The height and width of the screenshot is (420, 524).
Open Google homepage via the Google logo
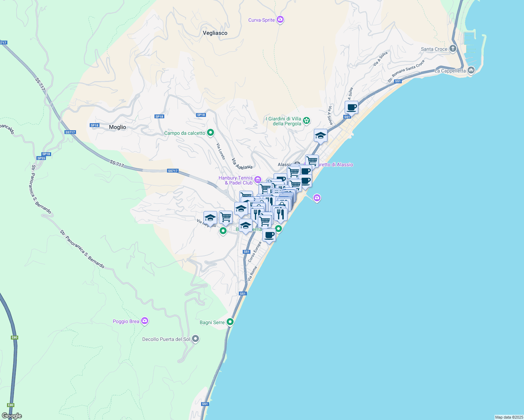(x=11, y=415)
